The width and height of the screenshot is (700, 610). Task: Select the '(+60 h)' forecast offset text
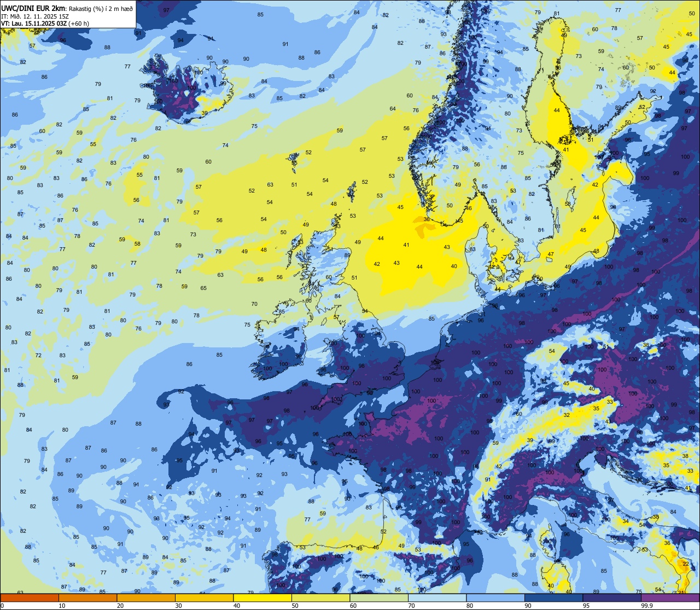[79, 23]
